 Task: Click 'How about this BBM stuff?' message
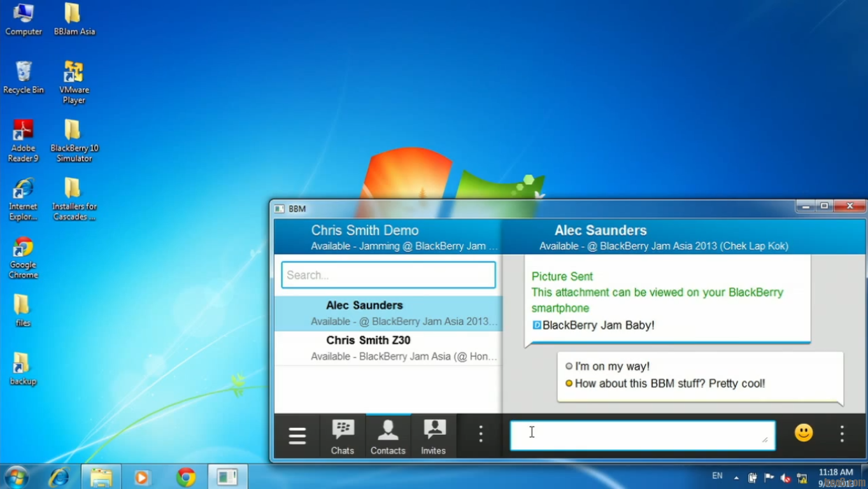pos(670,383)
